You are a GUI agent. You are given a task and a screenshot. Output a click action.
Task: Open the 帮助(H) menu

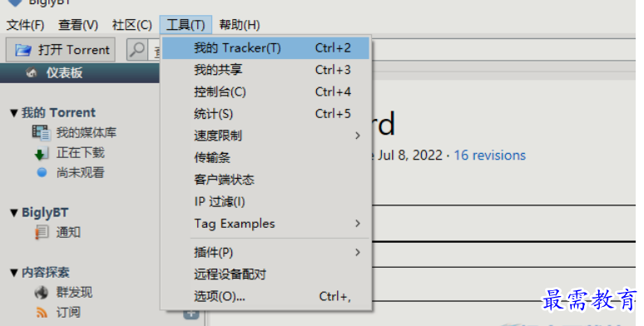240,25
